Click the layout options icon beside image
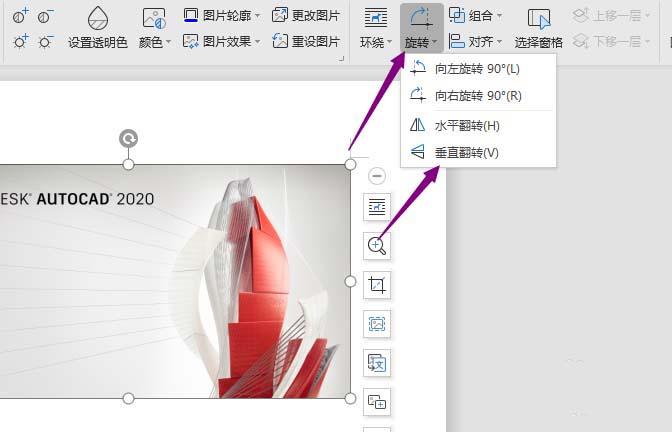 pos(377,207)
